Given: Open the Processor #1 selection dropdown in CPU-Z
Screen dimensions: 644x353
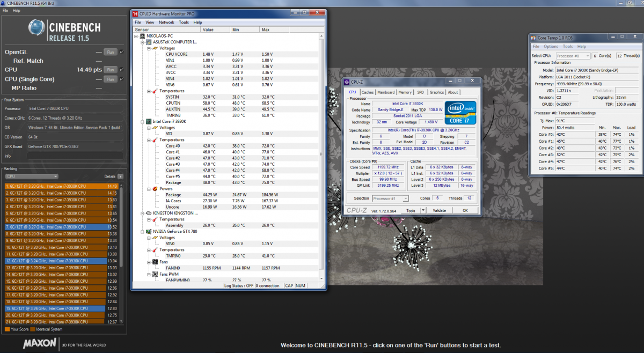Looking at the screenshot, I should (390, 198).
